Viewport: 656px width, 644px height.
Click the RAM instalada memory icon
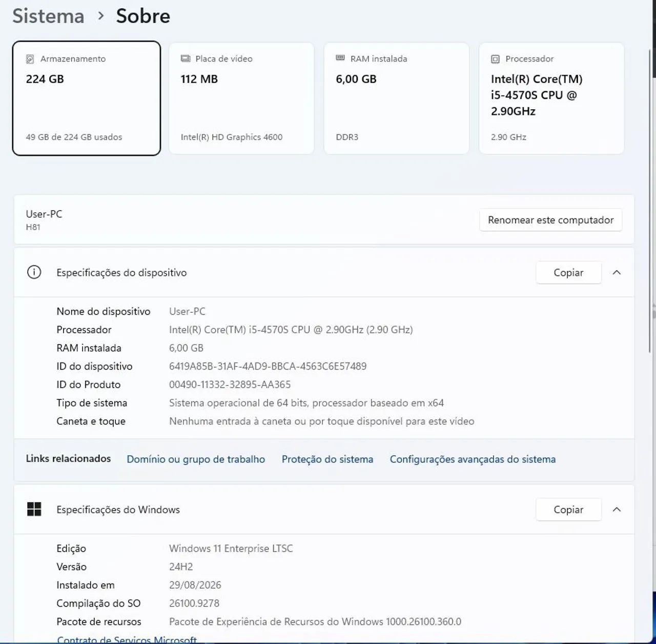coord(340,58)
